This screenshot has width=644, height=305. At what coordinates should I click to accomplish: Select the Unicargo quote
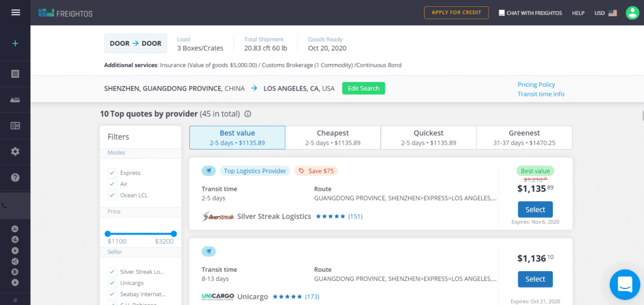(535, 279)
